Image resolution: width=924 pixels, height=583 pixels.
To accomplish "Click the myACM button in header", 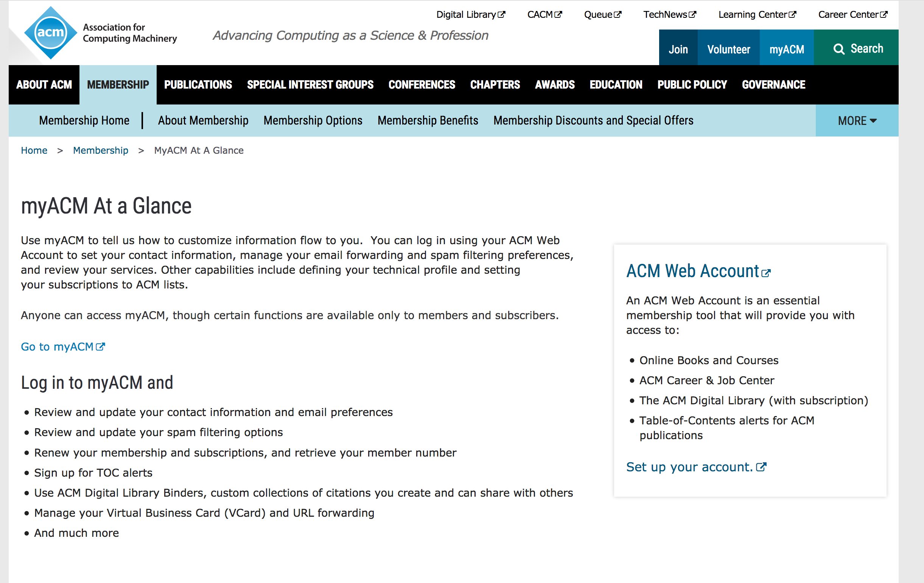I will coord(787,48).
